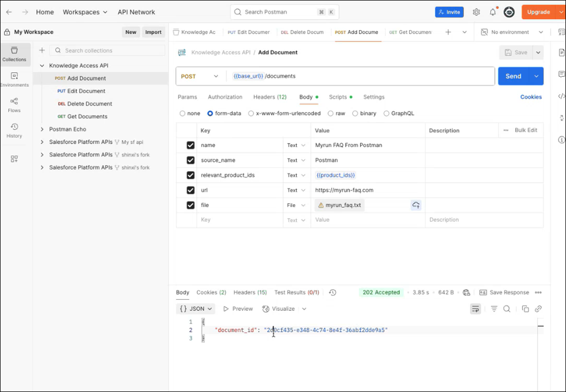Open the code snippet icon in right sidebar

click(x=562, y=97)
